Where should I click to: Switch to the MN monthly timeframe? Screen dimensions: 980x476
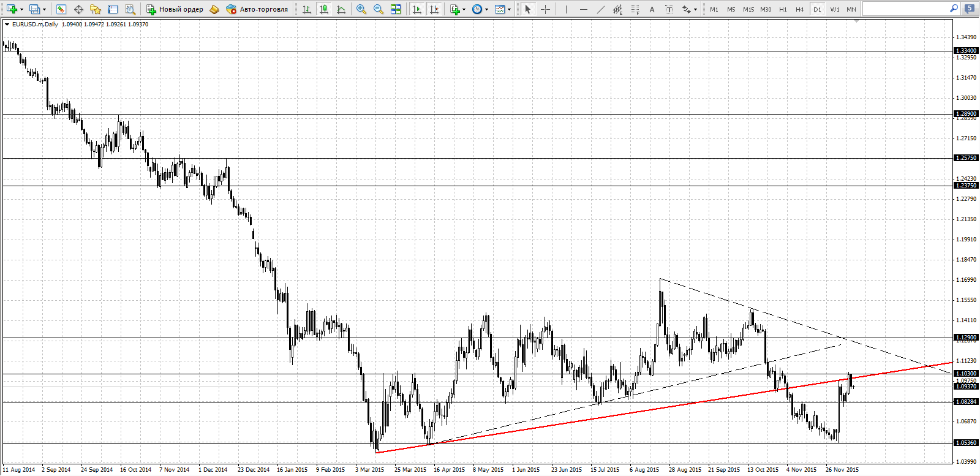(851, 9)
